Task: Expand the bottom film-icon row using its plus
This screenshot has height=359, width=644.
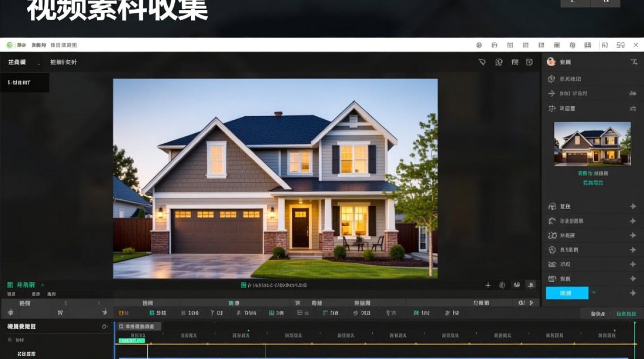Action: click(x=633, y=279)
